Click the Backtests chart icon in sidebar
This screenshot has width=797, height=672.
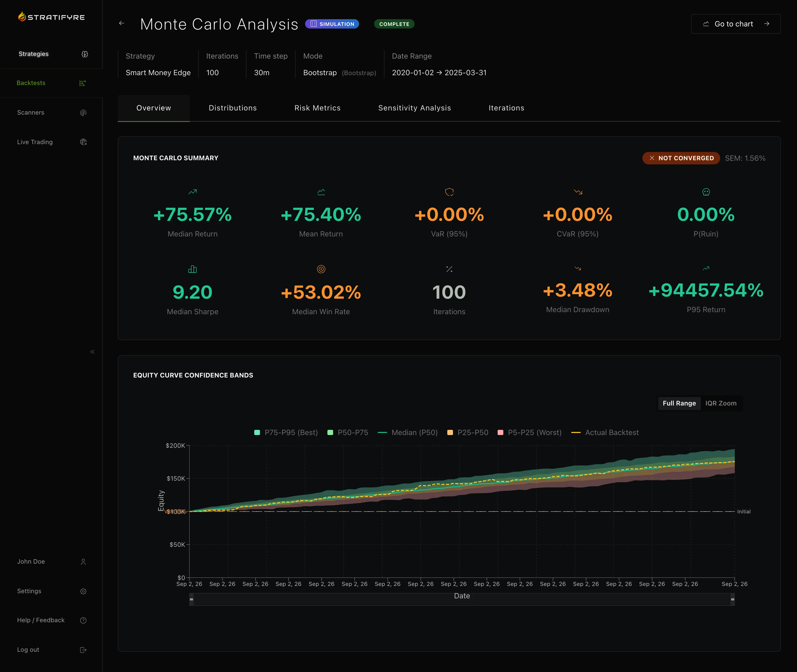[x=82, y=83]
